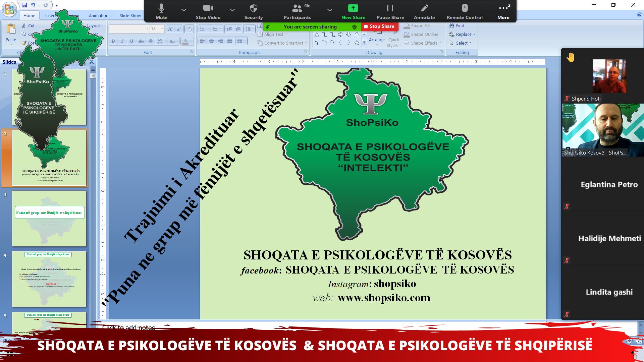Stop Video in Zoom toolbar
The image size is (644, 362).
[x=208, y=11]
